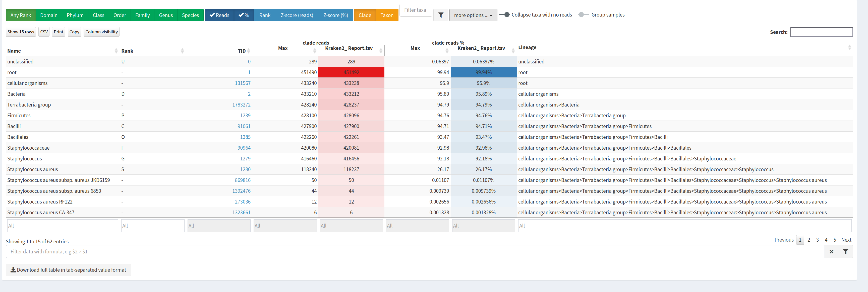Image resolution: width=868 pixels, height=292 pixels.
Task: Uncheck the Reads checkmark button
Action: [x=219, y=15]
